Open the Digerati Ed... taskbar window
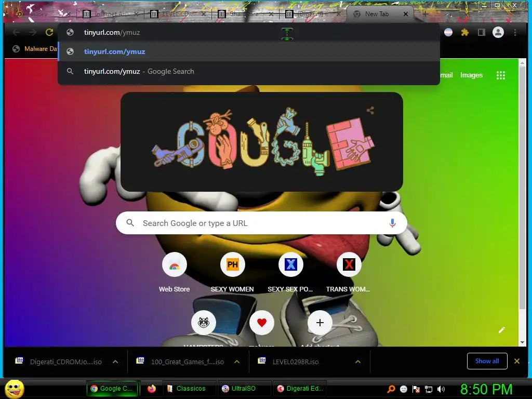The width and height of the screenshot is (532, 399). pos(300,389)
